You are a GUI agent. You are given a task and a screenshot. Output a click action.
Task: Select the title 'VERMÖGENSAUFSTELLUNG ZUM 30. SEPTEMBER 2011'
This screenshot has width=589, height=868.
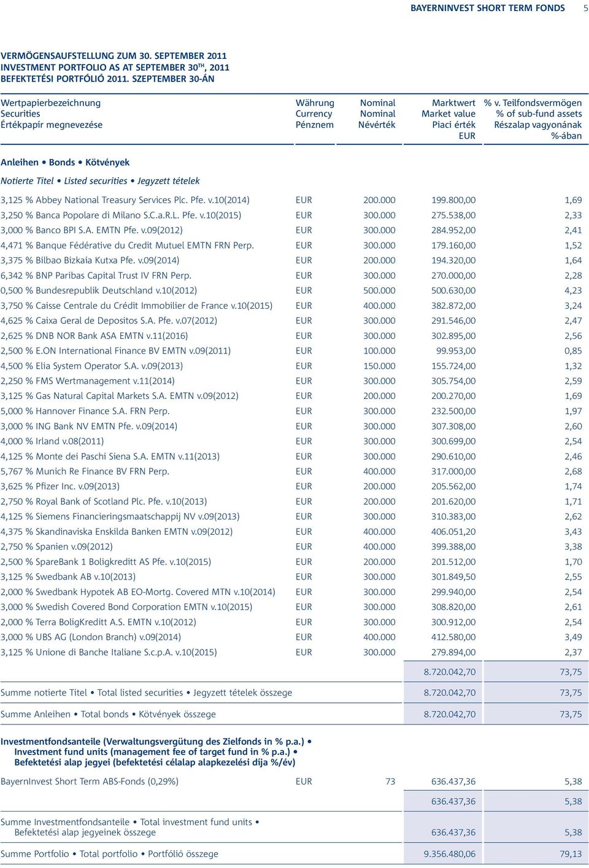tap(114, 56)
